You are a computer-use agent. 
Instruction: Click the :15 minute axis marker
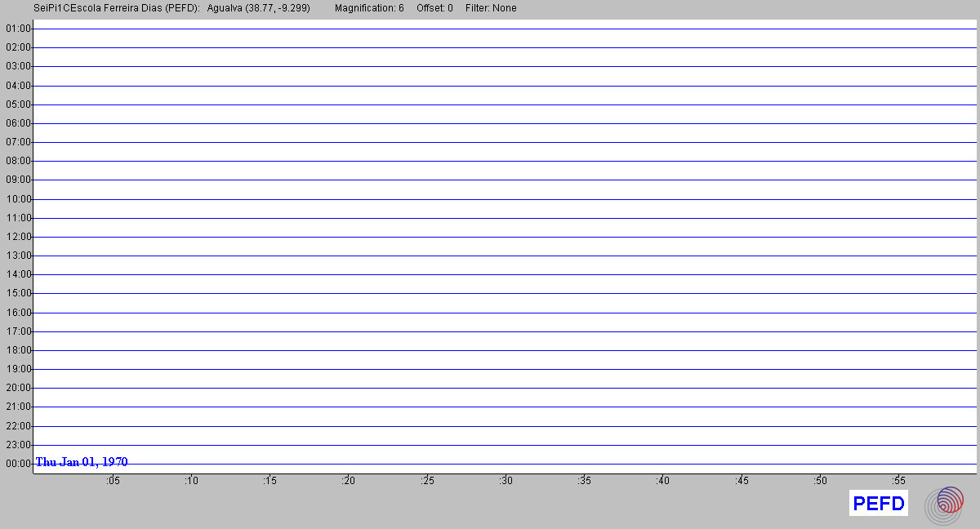(269, 481)
